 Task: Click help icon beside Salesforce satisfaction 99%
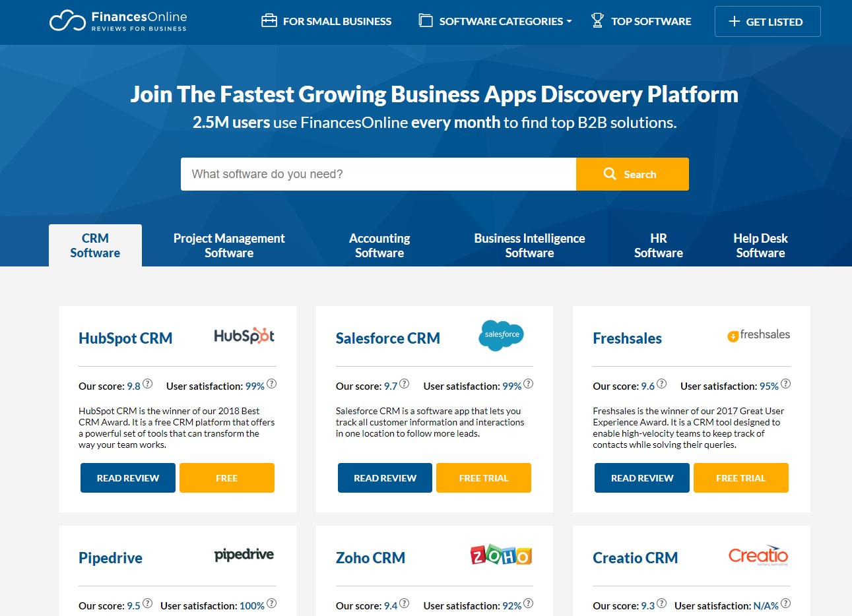pos(529,384)
